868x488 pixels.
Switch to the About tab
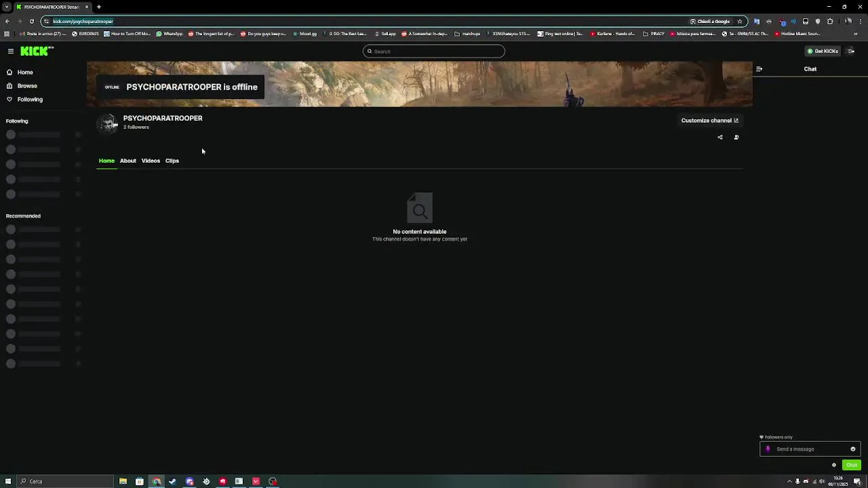click(x=128, y=161)
